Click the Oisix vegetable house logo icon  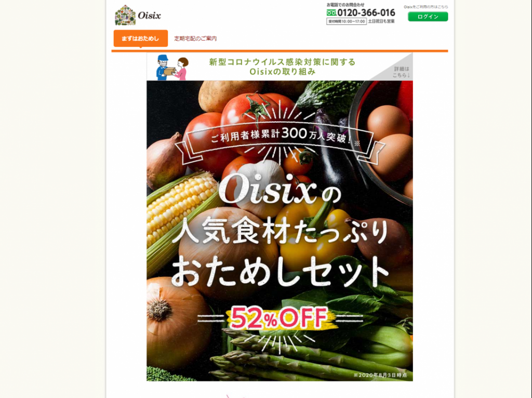click(125, 15)
